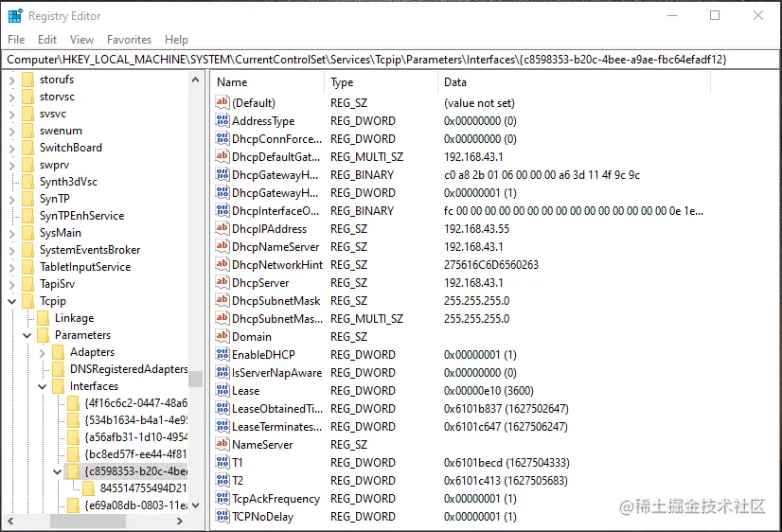The image size is (782, 532).
Task: Expand the Adapters tree node
Action: point(43,352)
